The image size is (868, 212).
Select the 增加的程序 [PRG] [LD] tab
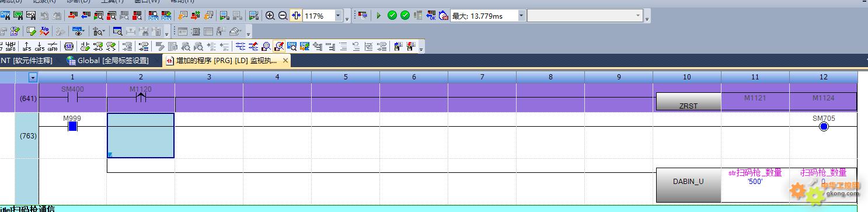coord(221,61)
